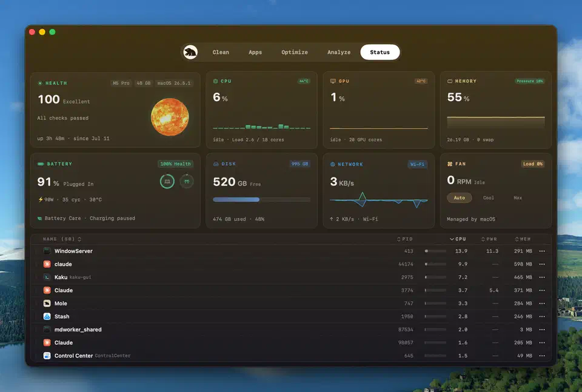
Task: Click the Pressure badge in Memory card
Action: click(x=530, y=81)
